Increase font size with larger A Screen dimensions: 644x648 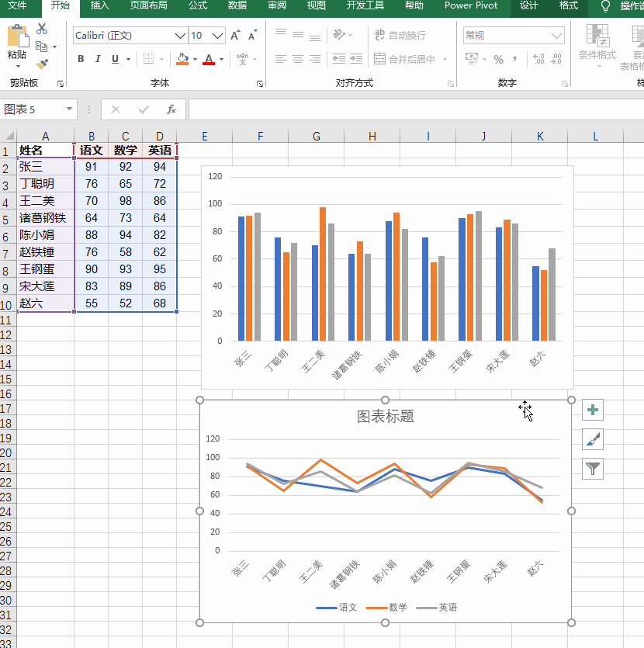[235, 36]
